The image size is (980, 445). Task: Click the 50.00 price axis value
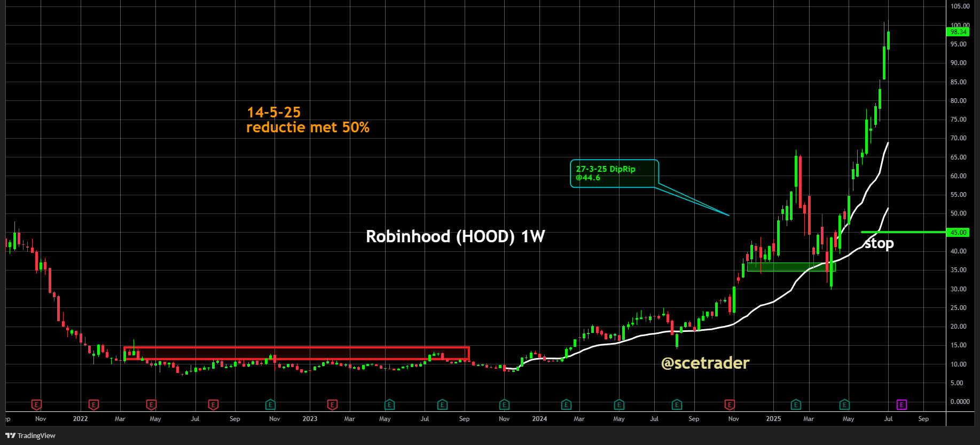pyautogui.click(x=958, y=213)
